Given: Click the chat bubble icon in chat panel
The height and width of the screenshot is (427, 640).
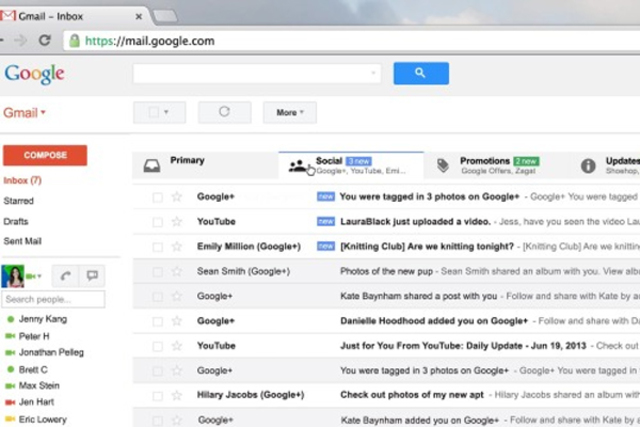Looking at the screenshot, I should click(92, 276).
